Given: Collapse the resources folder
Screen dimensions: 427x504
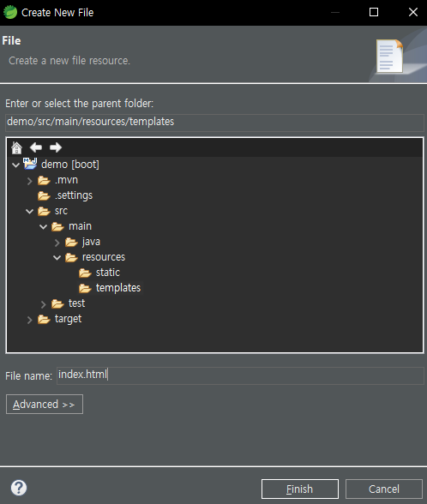Looking at the screenshot, I should [57, 258].
